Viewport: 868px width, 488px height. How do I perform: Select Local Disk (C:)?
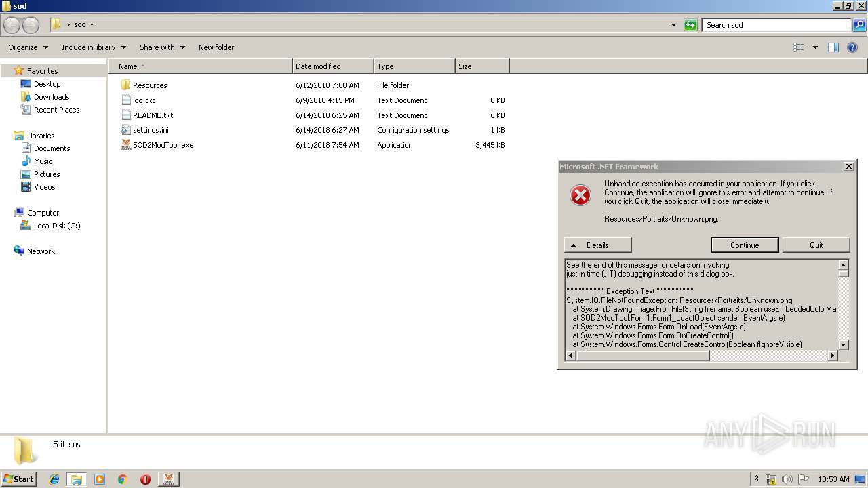click(x=57, y=226)
